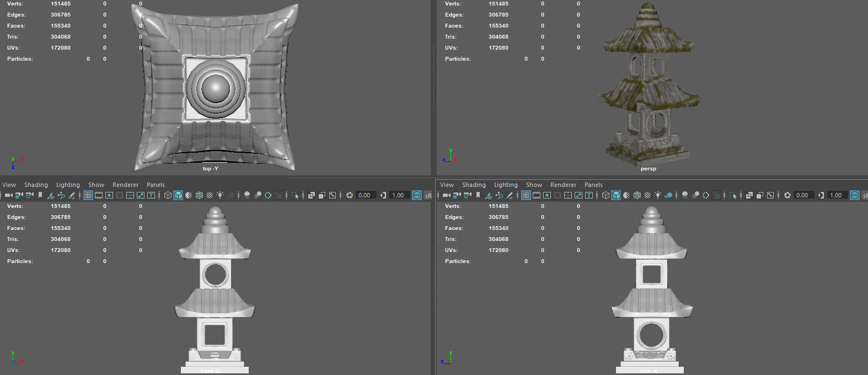Click Isolate Select icon in front view panel
The height and width of the screenshot is (375, 868).
coord(295,195)
